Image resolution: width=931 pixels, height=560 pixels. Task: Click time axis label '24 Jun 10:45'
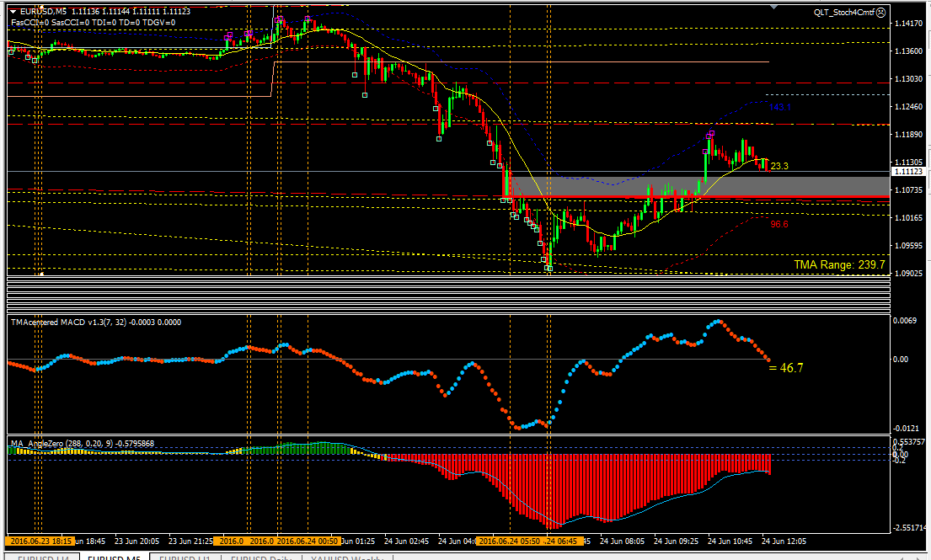730,541
